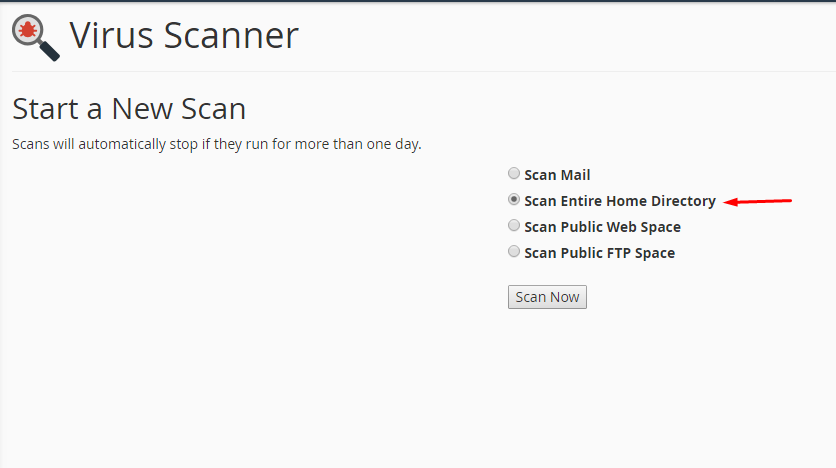Screen dimensions: 836x468
Task: Click the "Scan Entire Home Directory" label text
Action: click(x=620, y=201)
